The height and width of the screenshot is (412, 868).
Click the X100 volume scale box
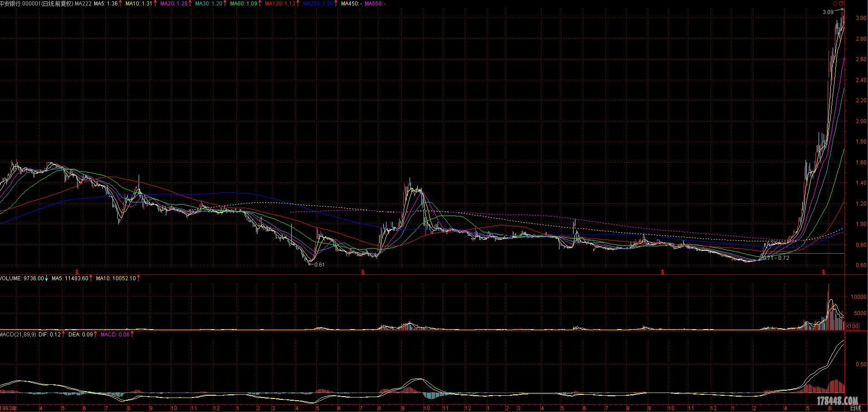coord(852,326)
